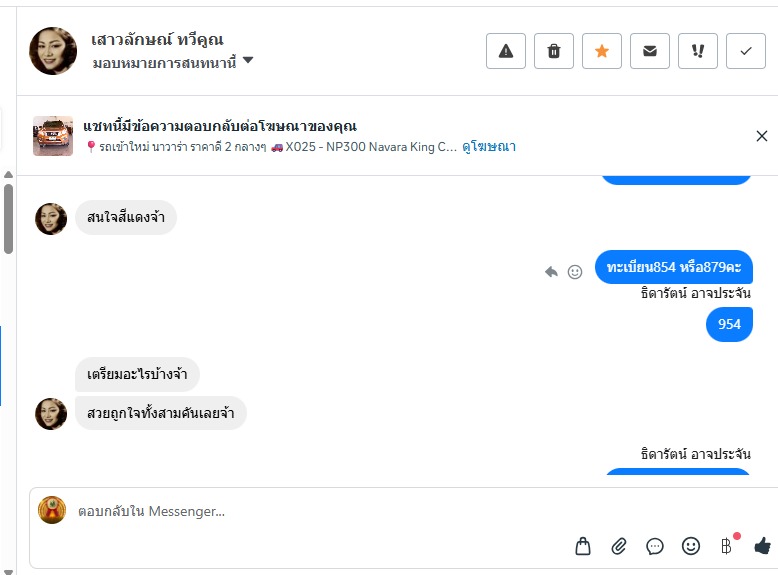This screenshot has height=575, width=778.
Task: Open the emoji picker smiley icon
Action: tap(691, 546)
